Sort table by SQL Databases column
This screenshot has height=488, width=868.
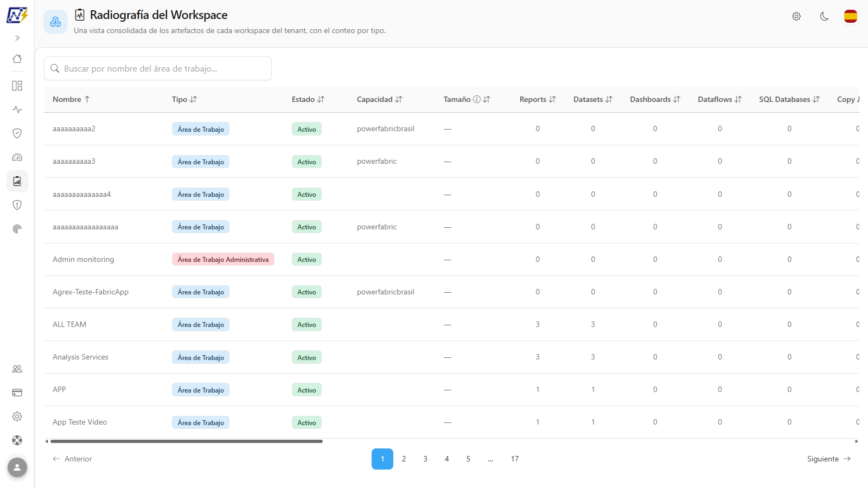789,99
